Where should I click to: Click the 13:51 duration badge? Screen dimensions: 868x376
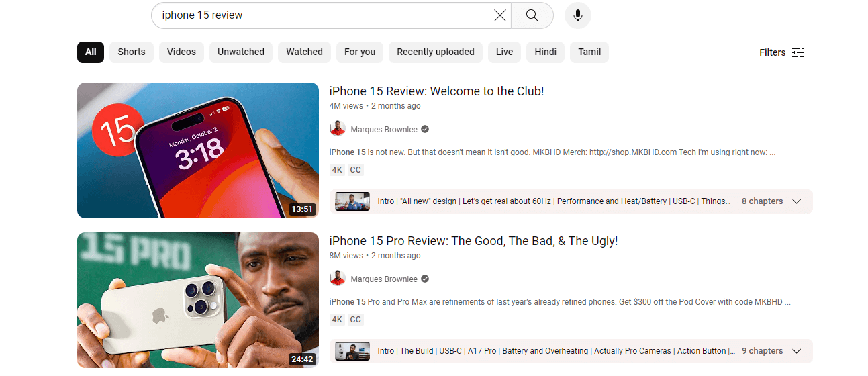point(302,209)
